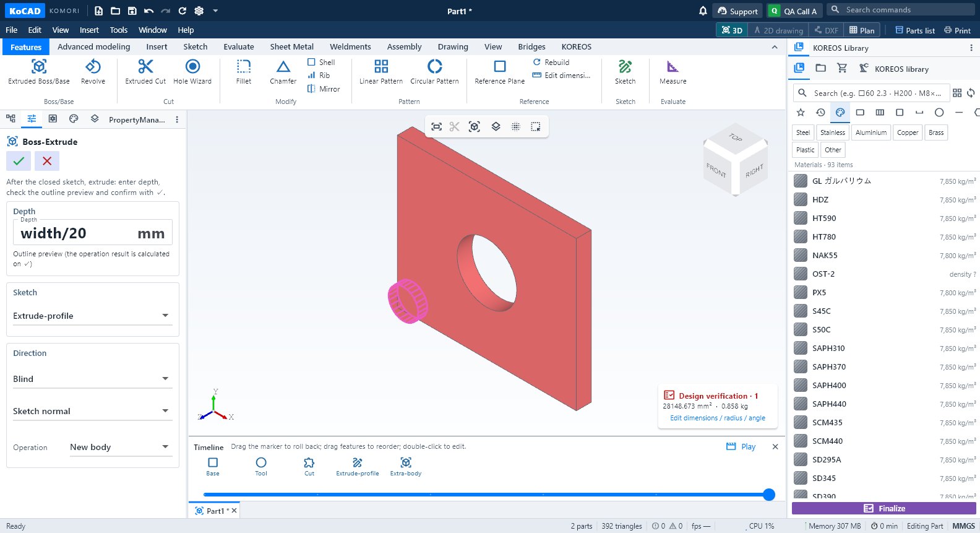The image size is (980, 533).
Task: Start a Linear Pattern
Action: [381, 72]
